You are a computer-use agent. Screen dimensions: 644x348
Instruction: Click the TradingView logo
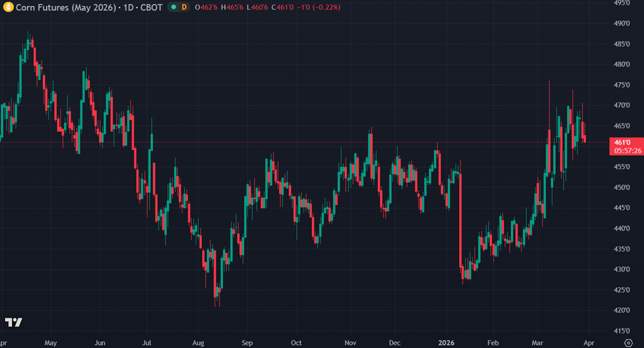(x=14, y=322)
